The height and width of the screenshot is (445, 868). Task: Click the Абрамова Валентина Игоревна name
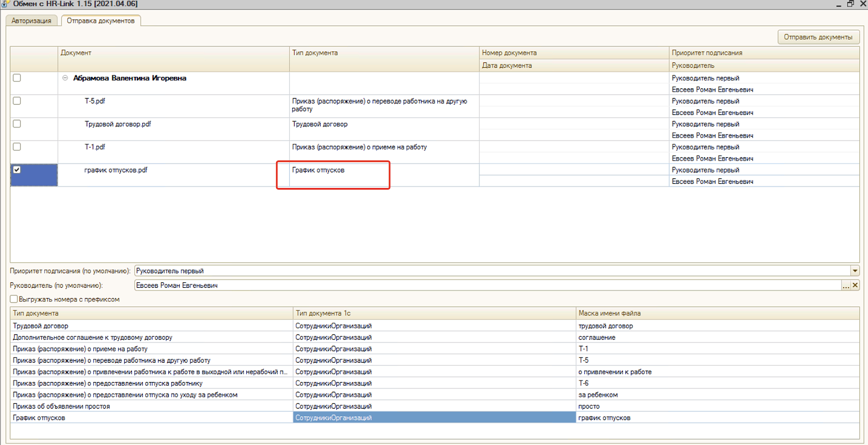click(130, 78)
